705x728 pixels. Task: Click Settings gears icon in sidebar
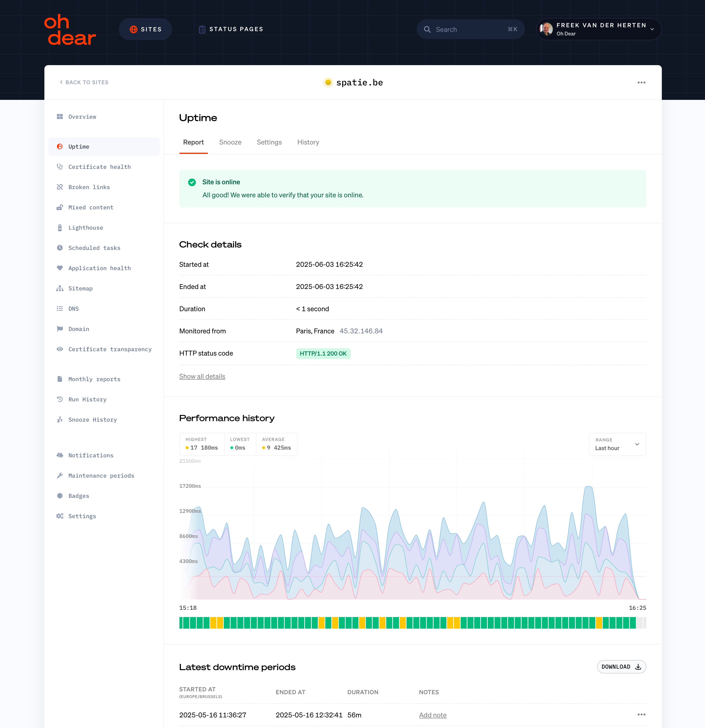click(x=60, y=516)
